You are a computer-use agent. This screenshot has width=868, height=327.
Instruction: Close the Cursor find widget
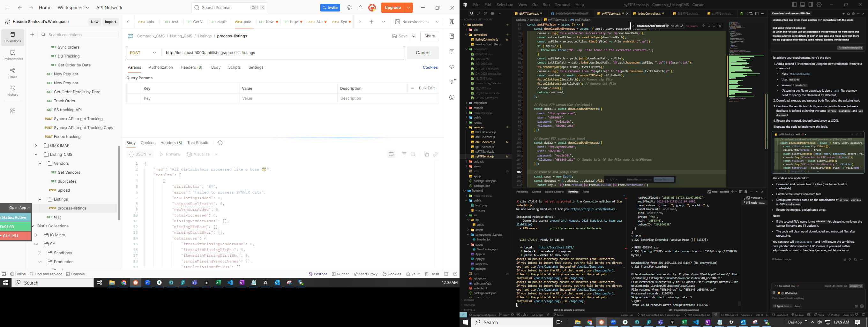tap(720, 26)
